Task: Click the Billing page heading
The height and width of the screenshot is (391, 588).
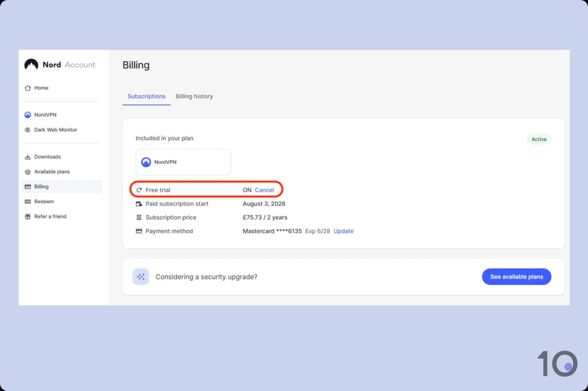Action: [136, 65]
